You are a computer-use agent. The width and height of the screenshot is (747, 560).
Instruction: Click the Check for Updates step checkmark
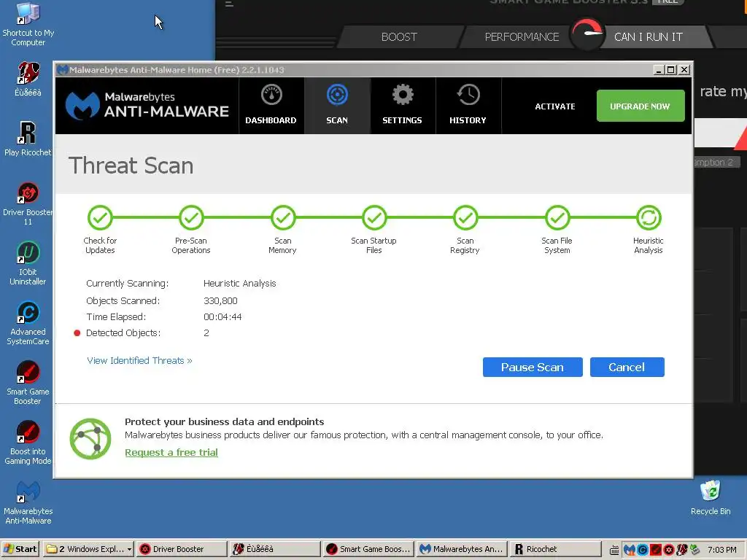100,217
